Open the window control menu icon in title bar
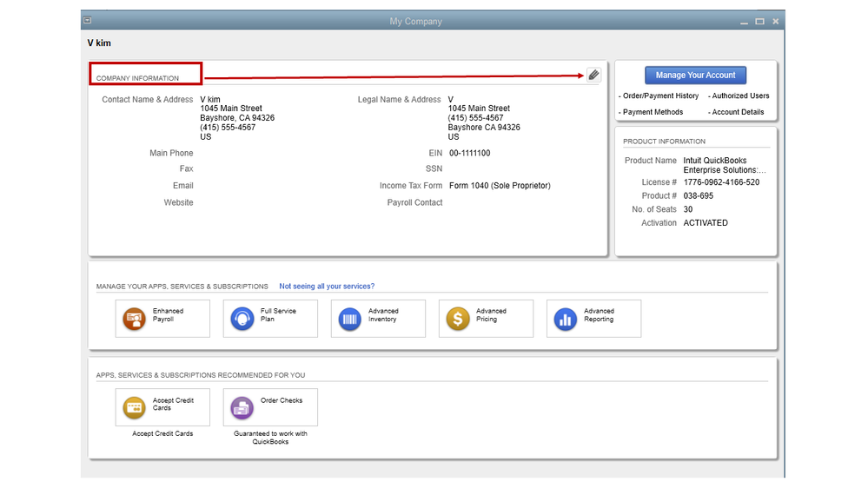868x488 pixels. pyautogui.click(x=87, y=21)
